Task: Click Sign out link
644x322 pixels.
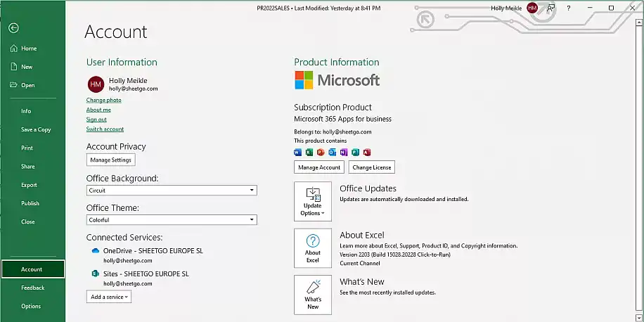Action: (x=96, y=120)
